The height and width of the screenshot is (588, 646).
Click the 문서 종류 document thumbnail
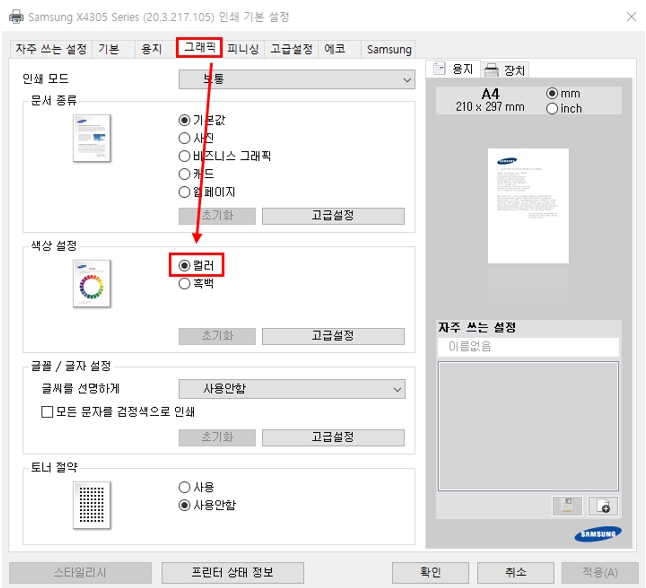pyautogui.click(x=92, y=138)
